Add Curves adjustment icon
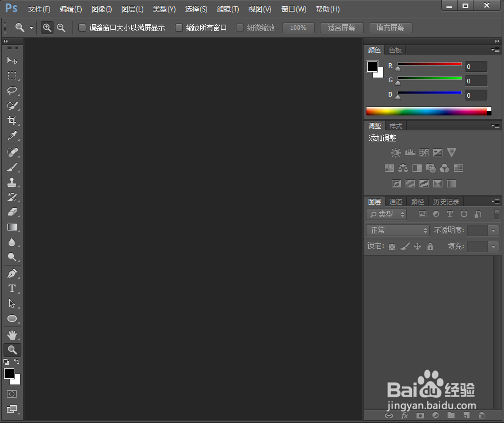 pos(424,152)
